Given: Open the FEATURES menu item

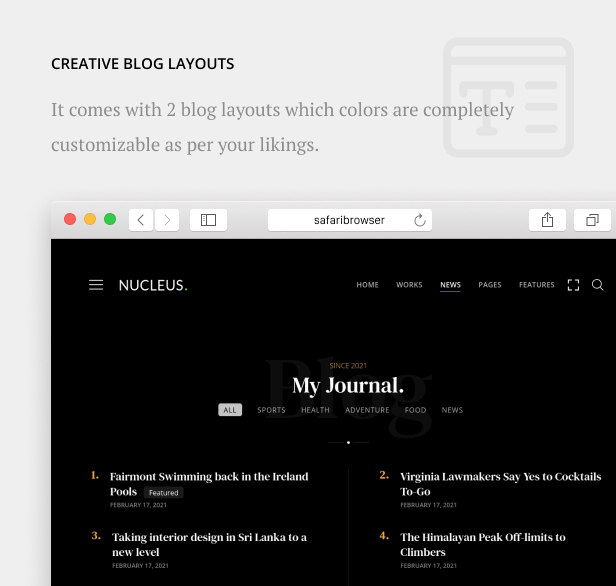Looking at the screenshot, I should click(x=537, y=285).
